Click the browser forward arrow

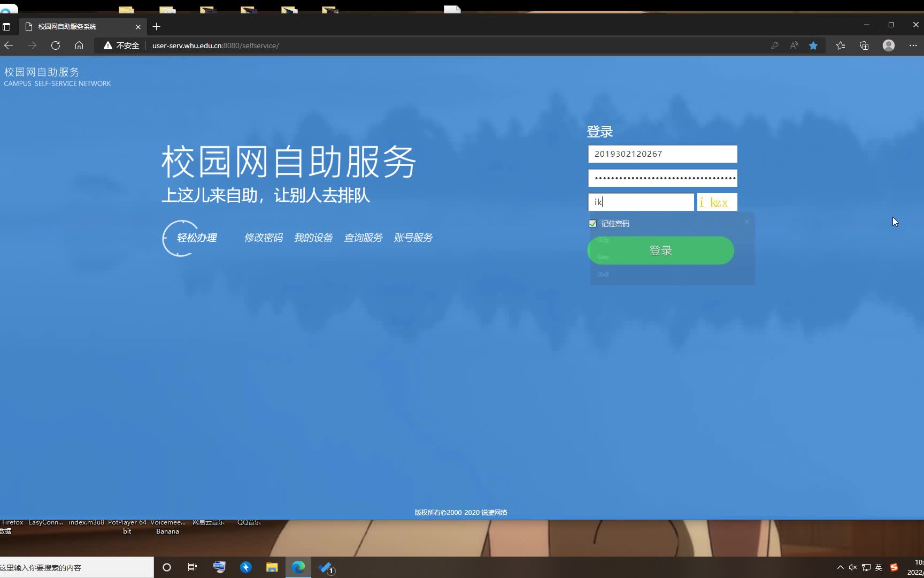tap(32, 45)
